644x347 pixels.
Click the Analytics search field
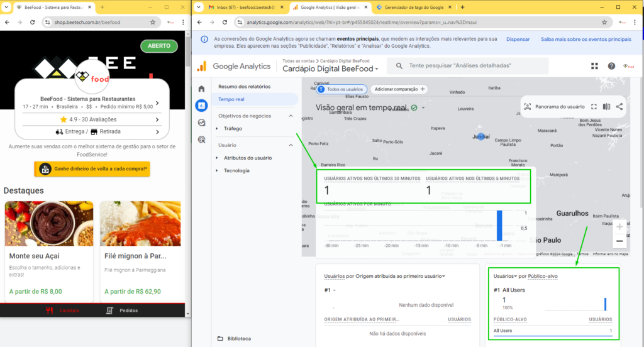(x=469, y=66)
